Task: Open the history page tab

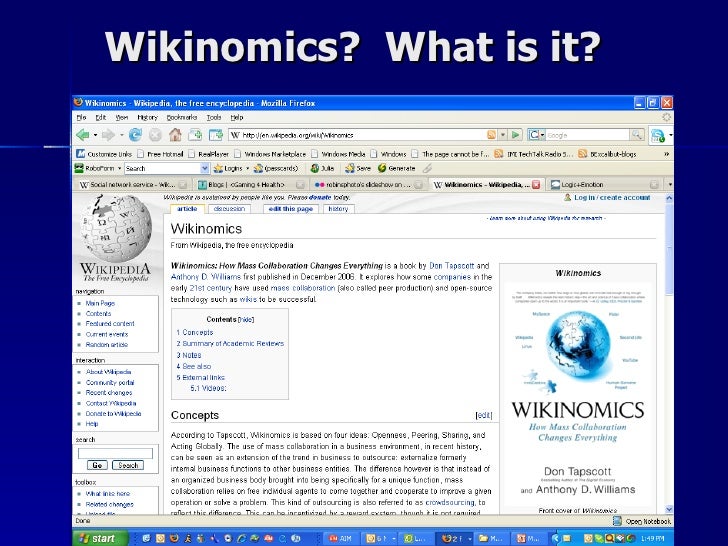Action: click(338, 209)
